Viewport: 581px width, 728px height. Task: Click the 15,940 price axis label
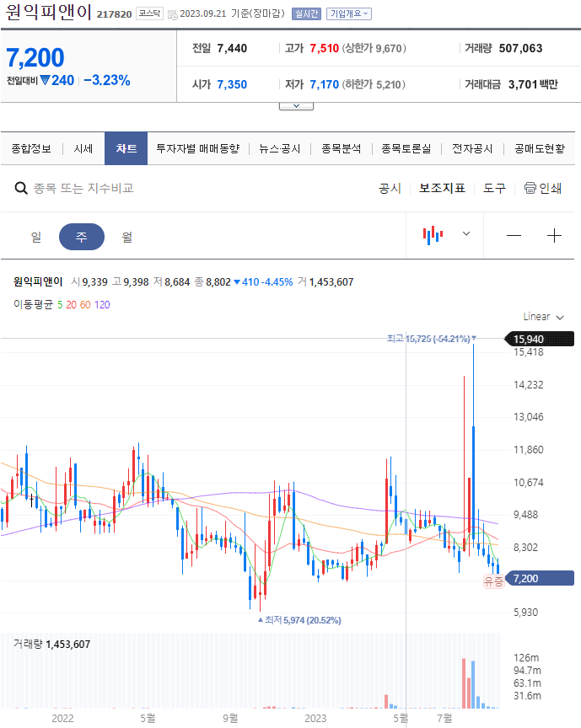[540, 339]
